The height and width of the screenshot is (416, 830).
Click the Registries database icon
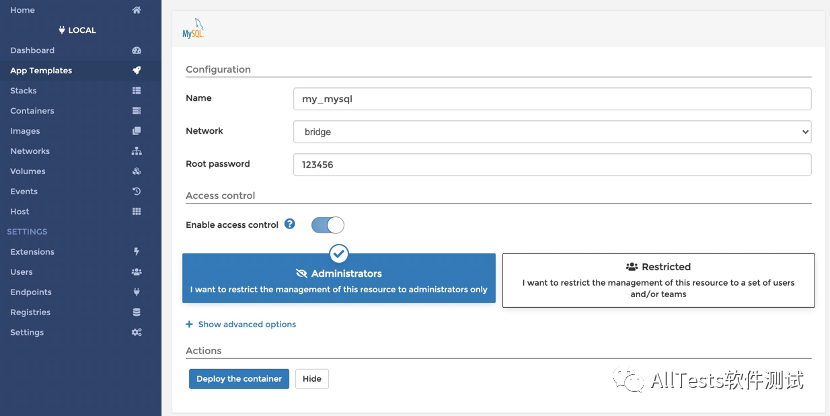[x=137, y=312]
